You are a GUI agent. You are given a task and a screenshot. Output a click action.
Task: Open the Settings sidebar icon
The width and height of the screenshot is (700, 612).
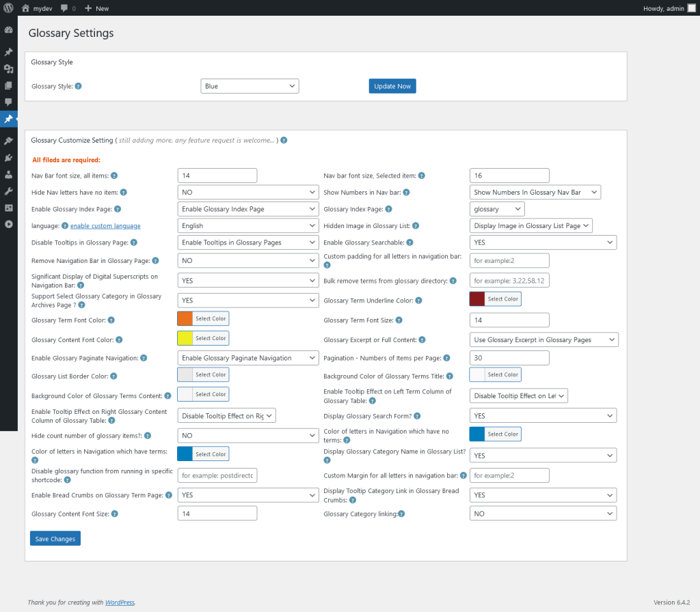coord(8,208)
